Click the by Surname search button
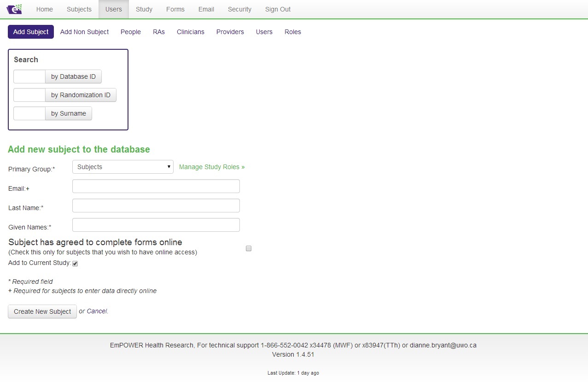588x382 pixels. point(68,113)
